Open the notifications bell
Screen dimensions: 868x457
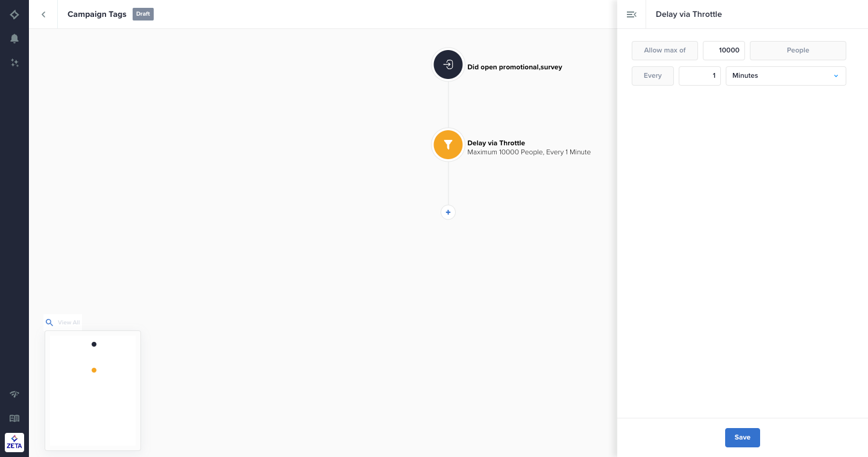coord(14,39)
